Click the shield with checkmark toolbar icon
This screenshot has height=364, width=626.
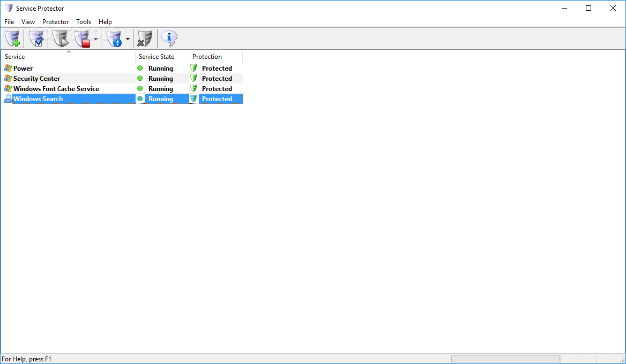36,39
